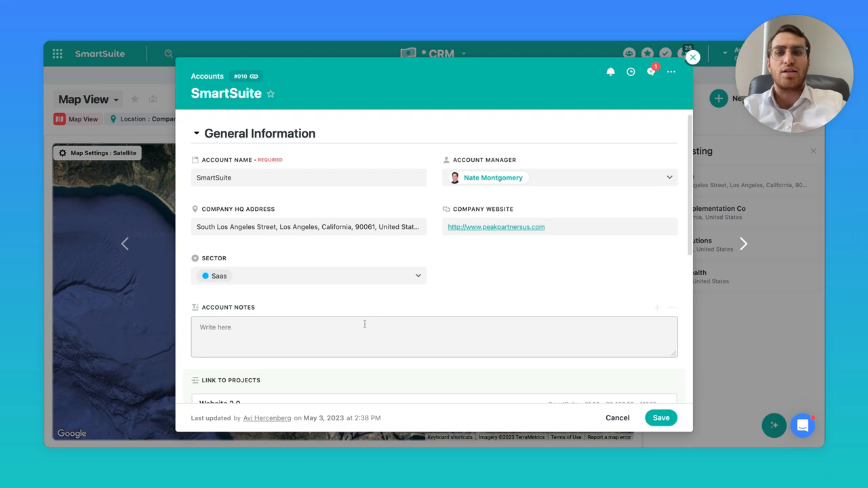Open Map Settings : Satellite
Viewport: 868px width, 488px height.
pyautogui.click(x=98, y=153)
